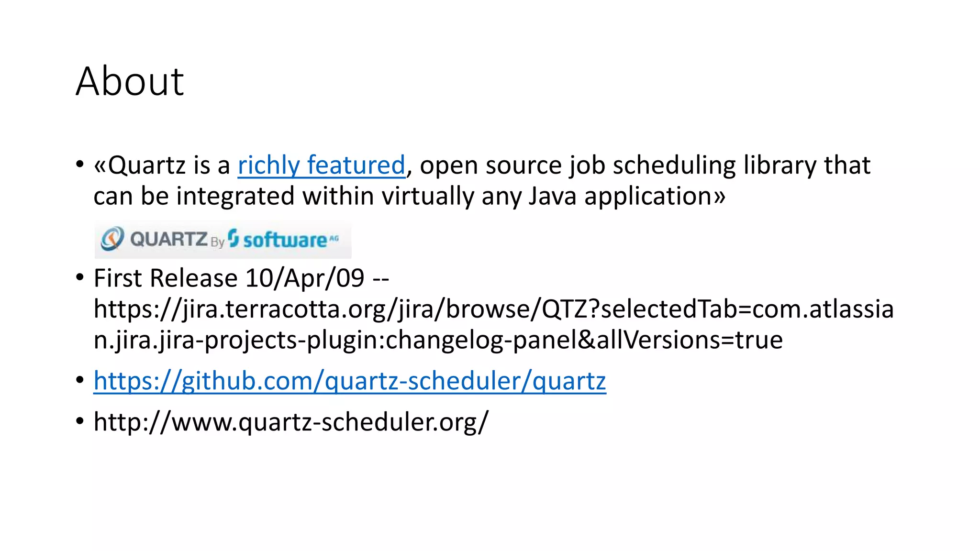980x551 pixels.
Task: Click the bullet before '«Quartz is a'
Action: pos(80,165)
